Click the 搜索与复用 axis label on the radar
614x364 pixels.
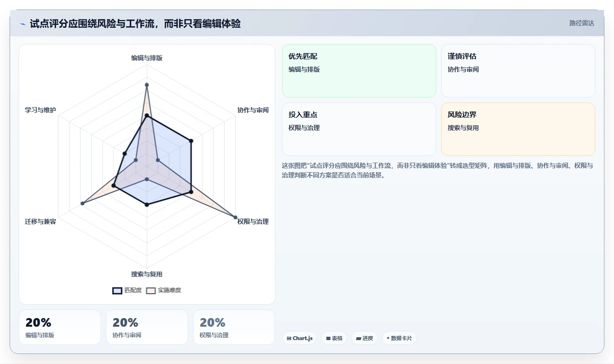tap(147, 274)
